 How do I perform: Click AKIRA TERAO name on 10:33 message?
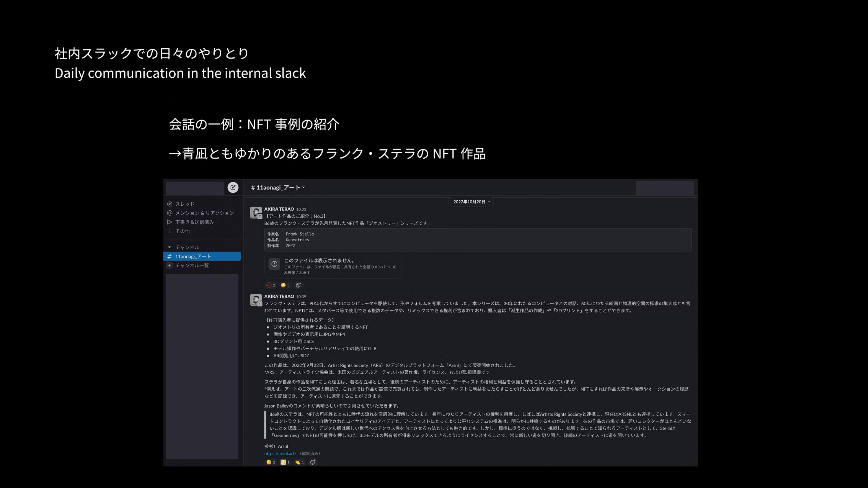click(279, 209)
